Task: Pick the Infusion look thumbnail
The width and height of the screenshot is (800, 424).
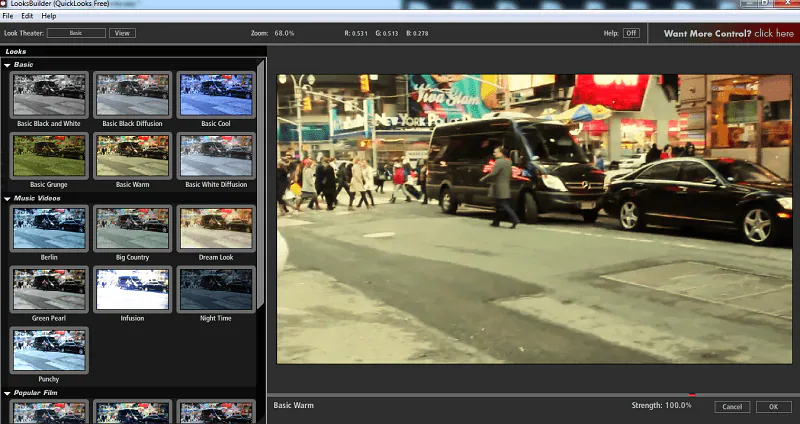Action: pyautogui.click(x=132, y=289)
